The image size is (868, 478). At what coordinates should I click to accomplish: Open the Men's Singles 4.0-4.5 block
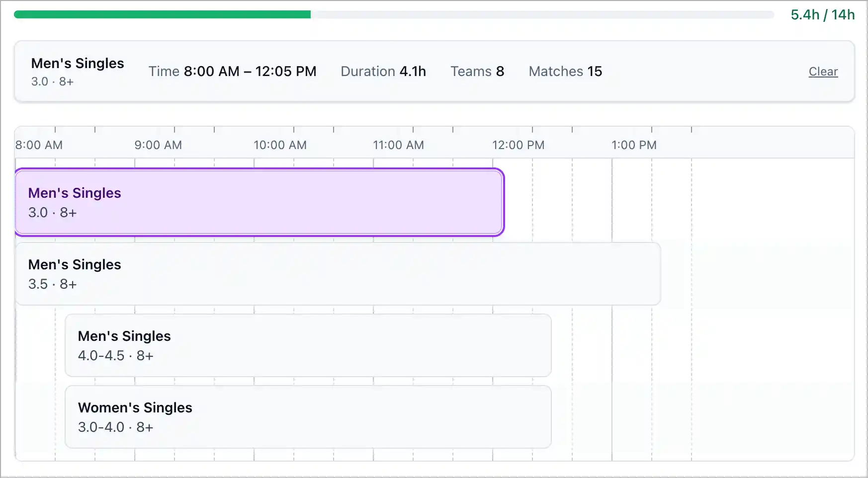308,345
